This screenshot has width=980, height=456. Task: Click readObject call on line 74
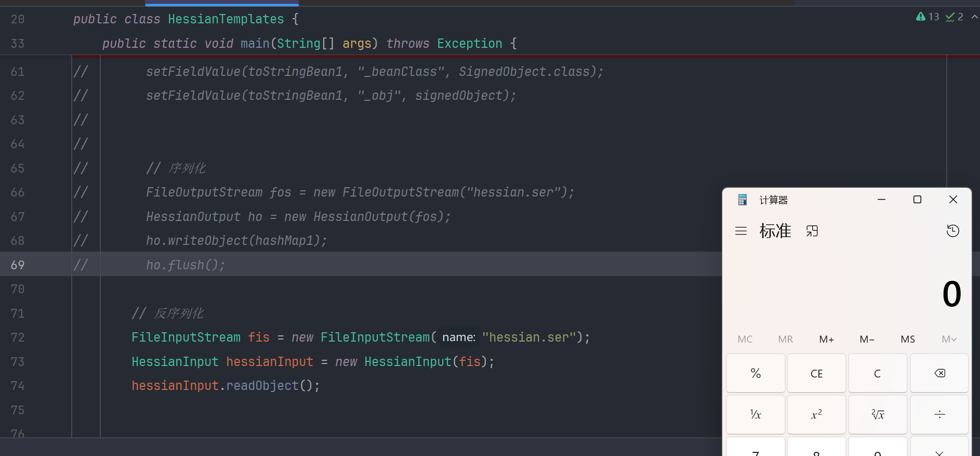click(x=262, y=386)
